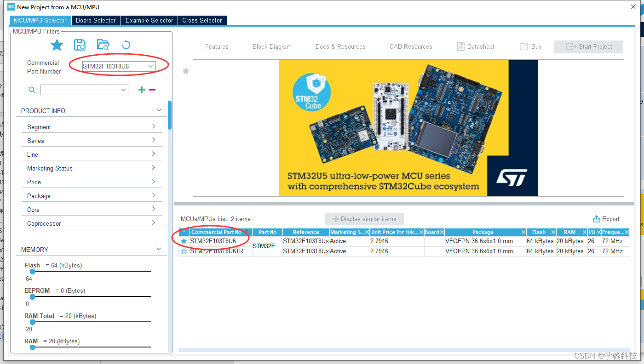This screenshot has height=364, width=644.
Task: Expand the Price filter
Action: click(x=154, y=182)
